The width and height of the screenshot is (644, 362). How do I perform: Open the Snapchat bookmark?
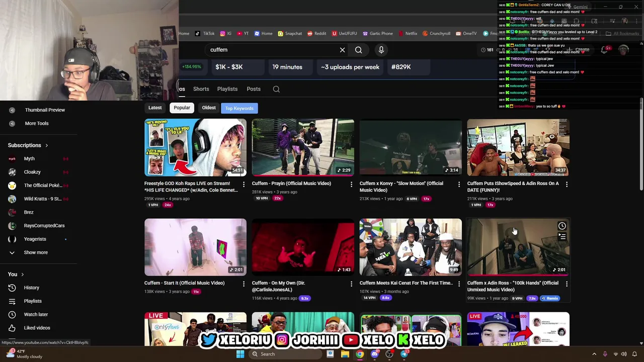pos(290,34)
